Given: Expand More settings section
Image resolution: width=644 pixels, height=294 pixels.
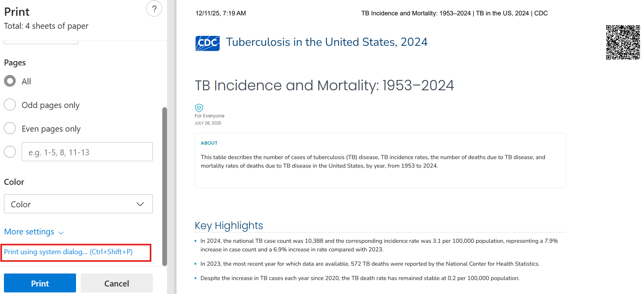Looking at the screenshot, I should [x=34, y=232].
